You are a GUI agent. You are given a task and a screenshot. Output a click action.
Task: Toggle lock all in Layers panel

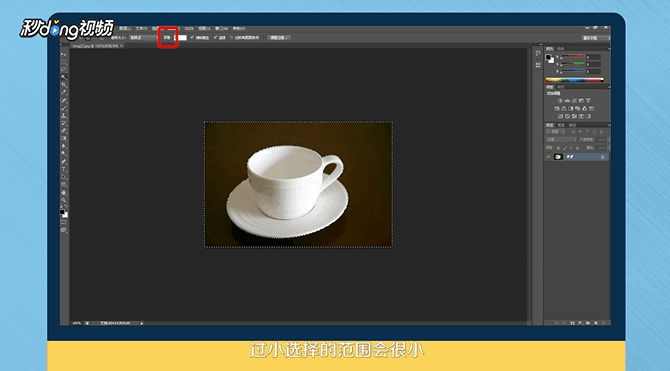coord(577,148)
